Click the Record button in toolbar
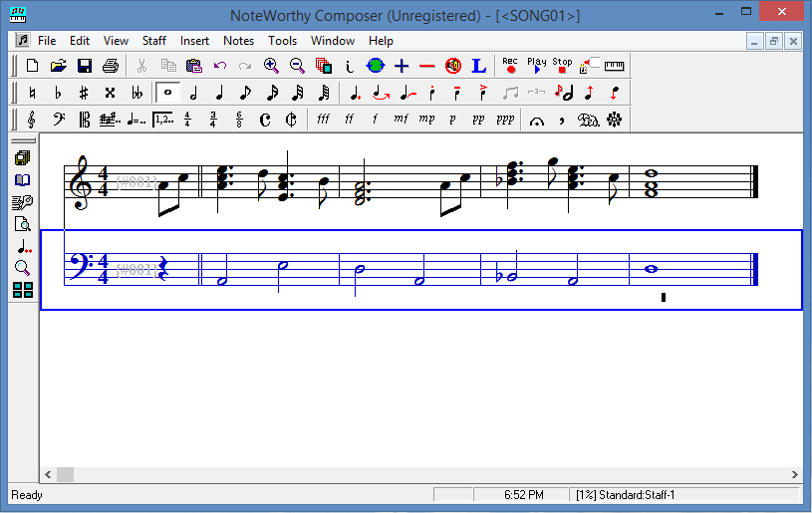The width and height of the screenshot is (812, 513). tap(510, 66)
